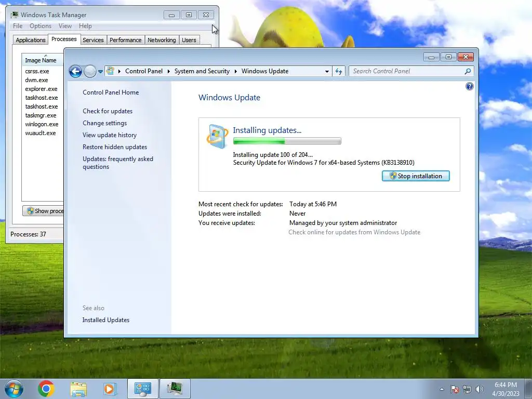The image size is (532, 399).
Task: Select dwm.exe process row
Action: [43, 80]
